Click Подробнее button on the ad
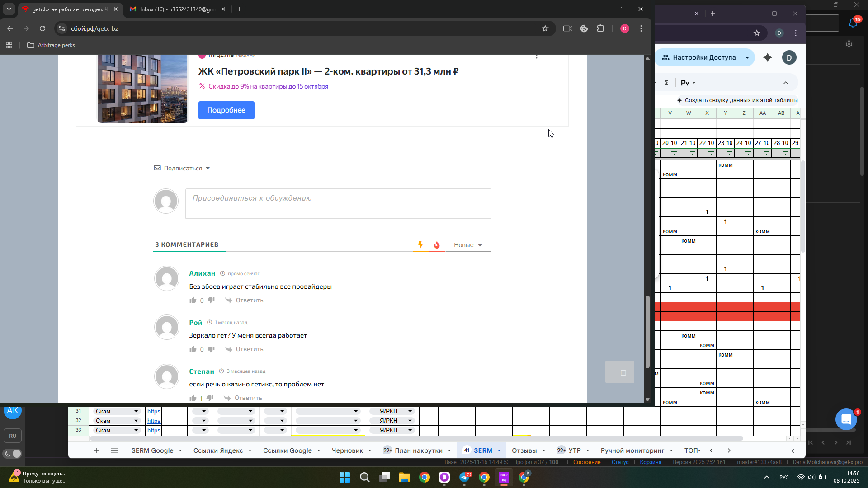Screen dimensions: 868x488 (226, 110)
